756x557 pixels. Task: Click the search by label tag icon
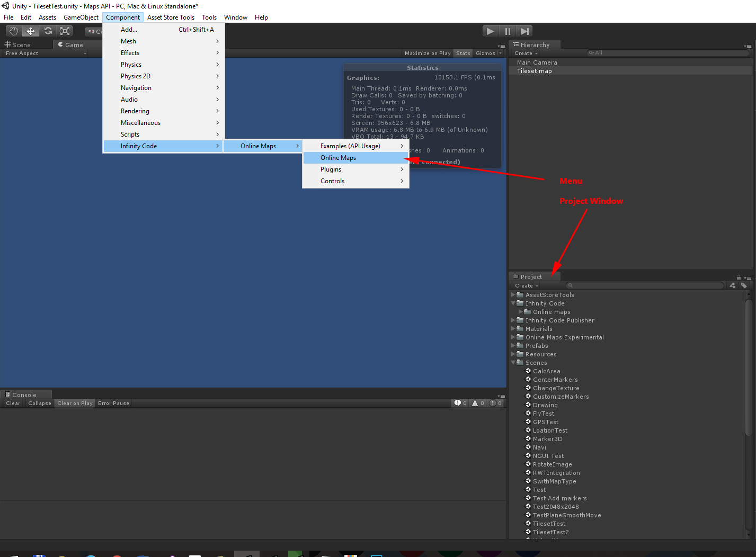click(x=744, y=285)
